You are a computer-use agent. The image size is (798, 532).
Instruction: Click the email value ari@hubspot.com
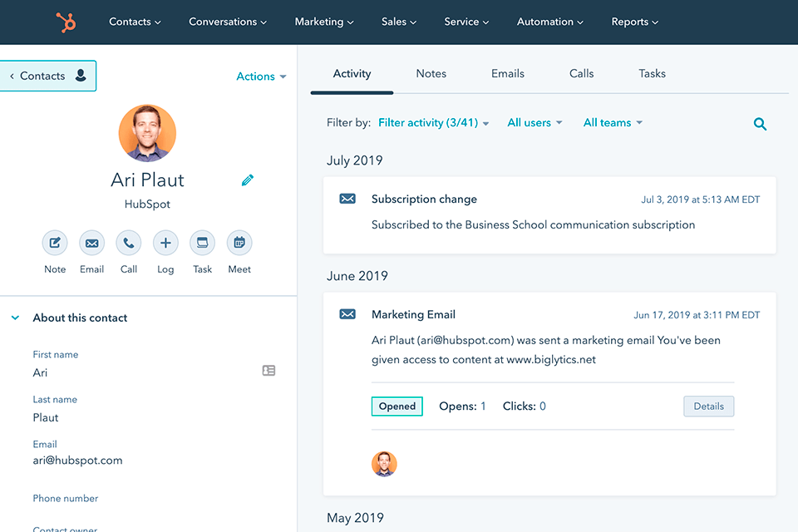click(78, 461)
